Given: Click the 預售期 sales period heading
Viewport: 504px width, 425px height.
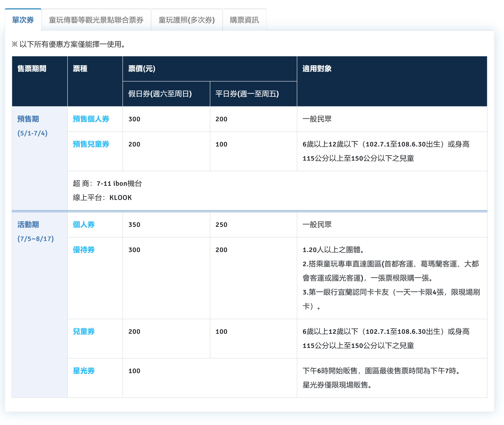Looking at the screenshot, I should 28,119.
